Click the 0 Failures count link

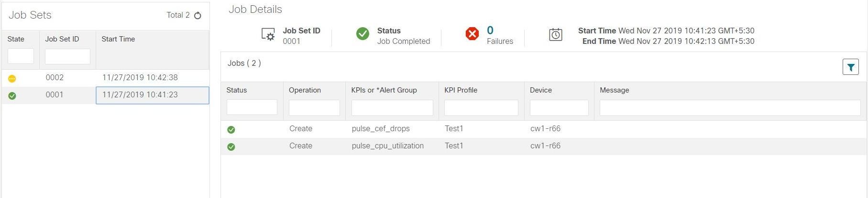click(x=490, y=31)
